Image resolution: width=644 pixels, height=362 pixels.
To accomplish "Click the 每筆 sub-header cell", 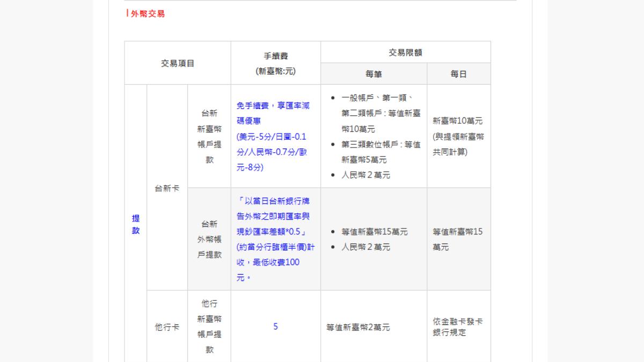I will click(x=374, y=74).
